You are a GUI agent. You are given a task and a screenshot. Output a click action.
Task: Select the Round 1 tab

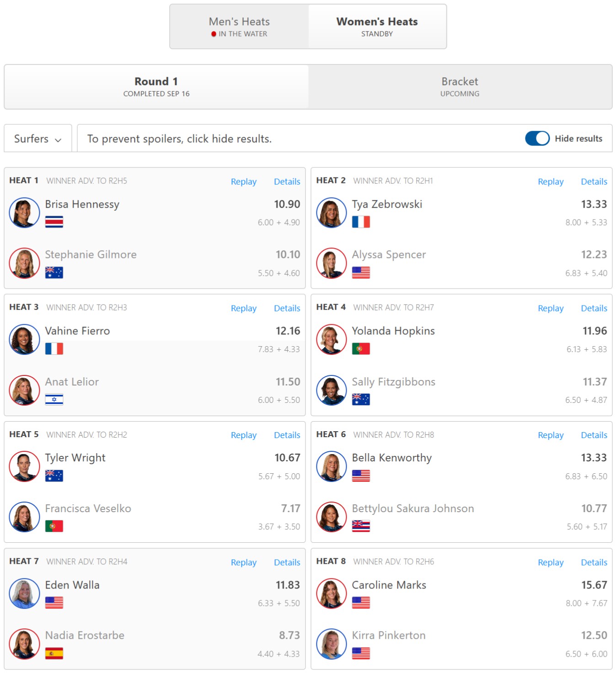click(x=156, y=86)
